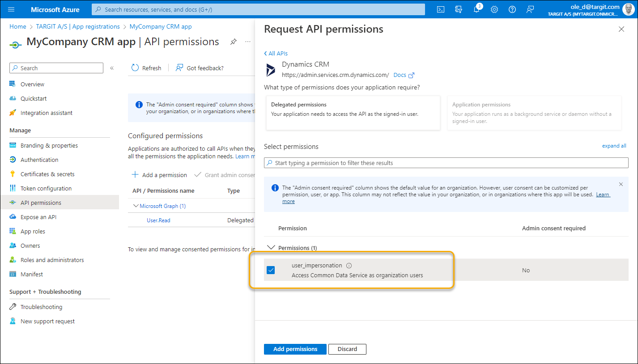Collapse the Permissions (1) group
The width and height of the screenshot is (638, 364).
(x=271, y=247)
